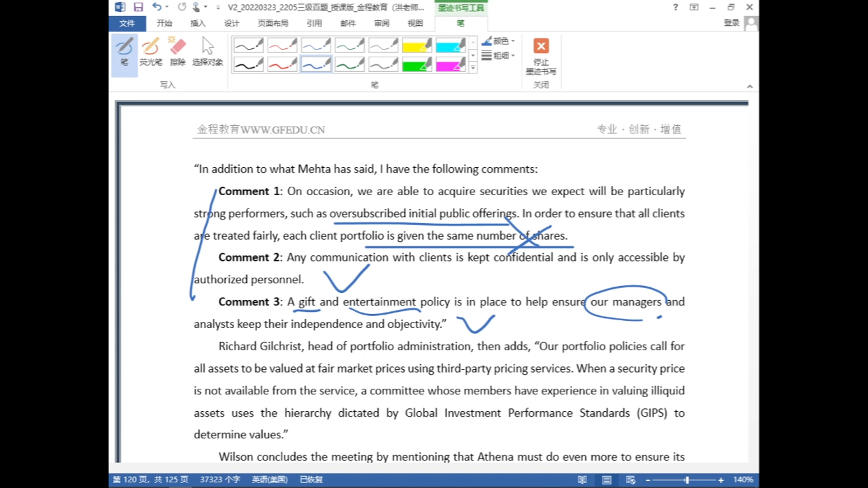868x488 pixels.
Task: Switch to print layout view in status bar
Action: point(607,480)
